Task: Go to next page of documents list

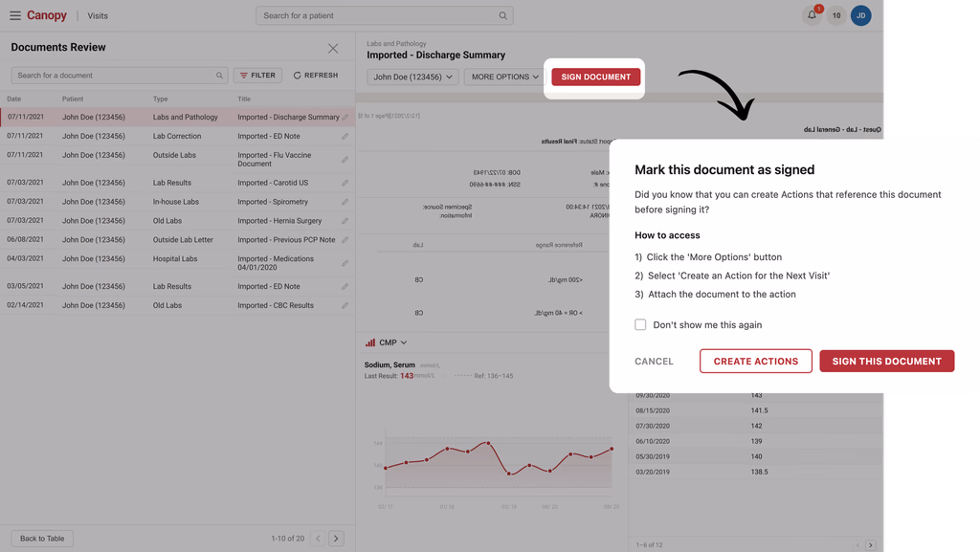Action: [x=336, y=539]
